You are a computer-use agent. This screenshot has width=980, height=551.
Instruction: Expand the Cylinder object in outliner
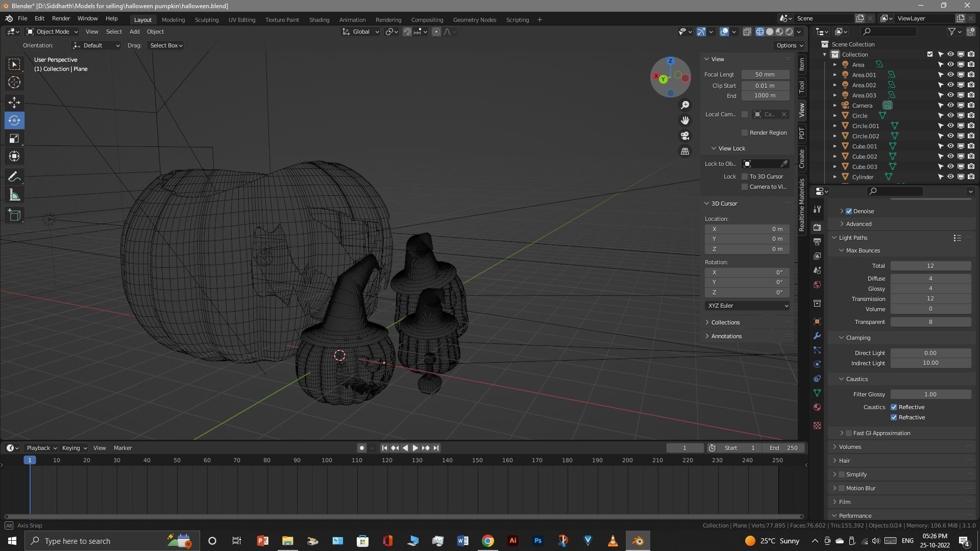[835, 177]
